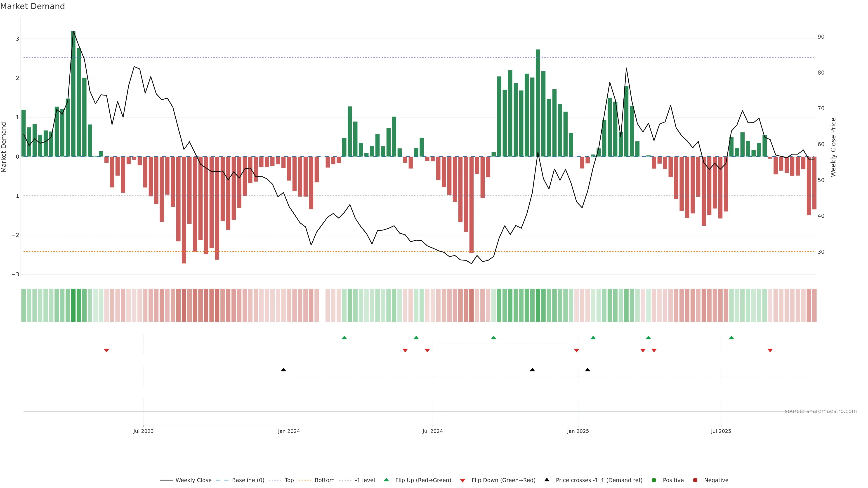This screenshot has width=868, height=488.
Task: Click the Weekly Close Price axis title
Action: click(x=833, y=147)
